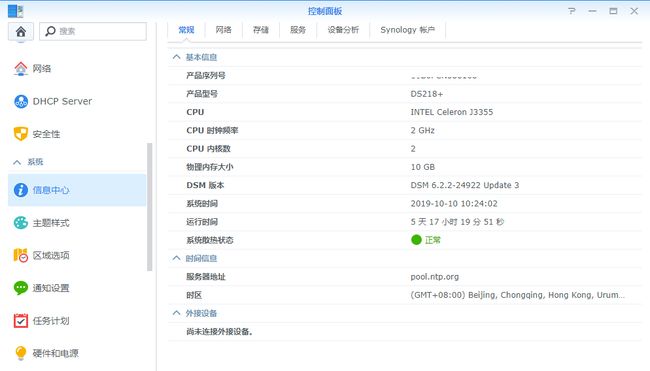Open the 硬件和电源 hardware power icon

(x=21, y=353)
